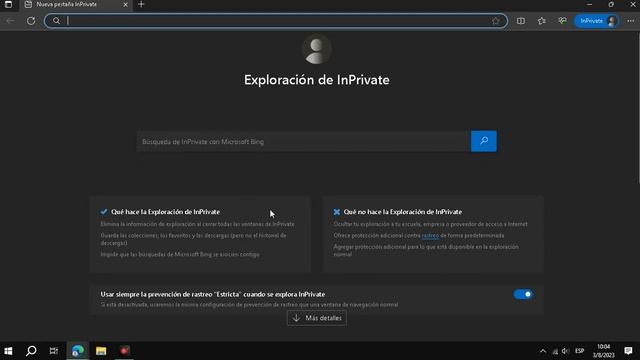Screen dimensions: 640x360
Task: Click Microsoft Edge taskbar icon
Action: coord(78,351)
